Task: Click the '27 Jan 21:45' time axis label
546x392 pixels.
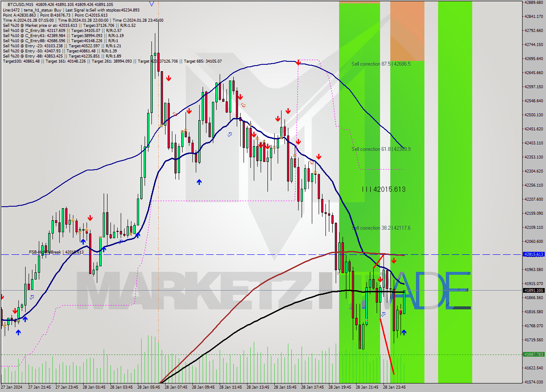Action: 39,387
